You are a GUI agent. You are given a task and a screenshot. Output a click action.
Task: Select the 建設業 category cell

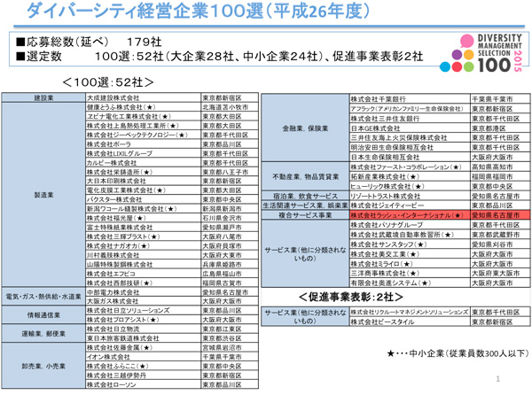[43, 98]
